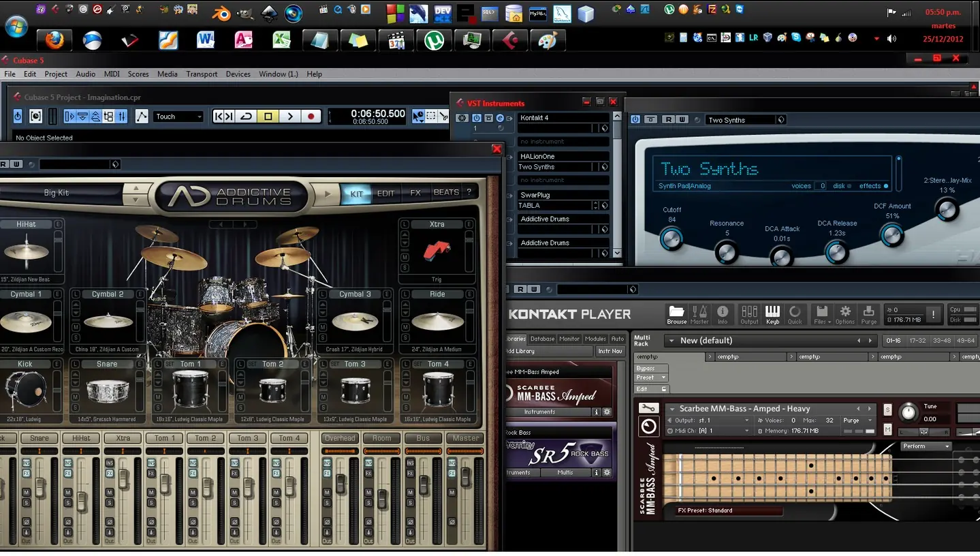Open the Kontakt Output mixer icon
Image resolution: width=980 pixels, height=556 pixels.
click(749, 314)
